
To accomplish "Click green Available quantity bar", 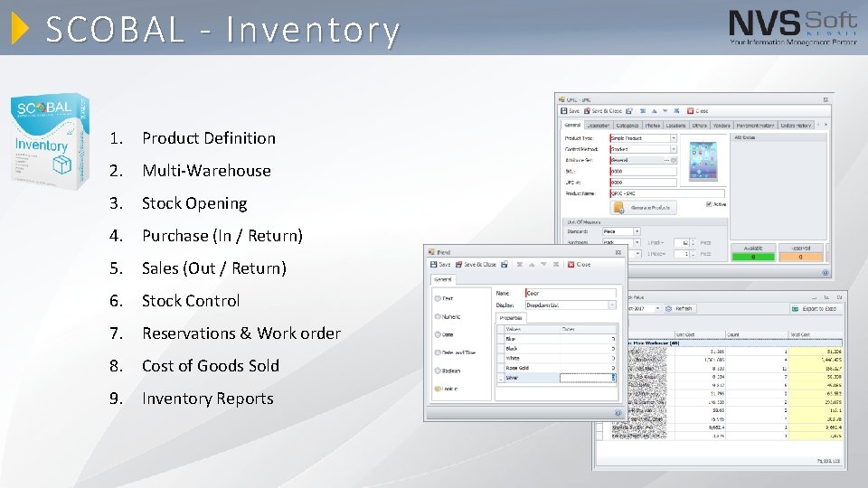I will [x=753, y=257].
